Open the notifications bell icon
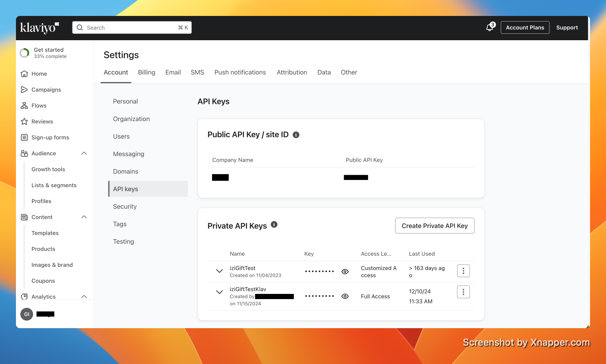This screenshot has height=364, width=606. pos(490,27)
